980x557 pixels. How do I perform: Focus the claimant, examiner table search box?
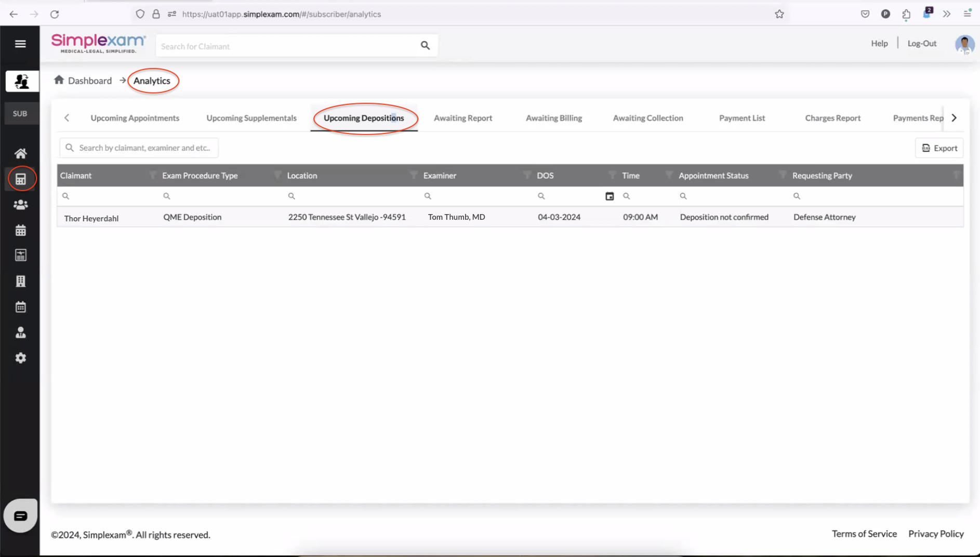(139, 148)
